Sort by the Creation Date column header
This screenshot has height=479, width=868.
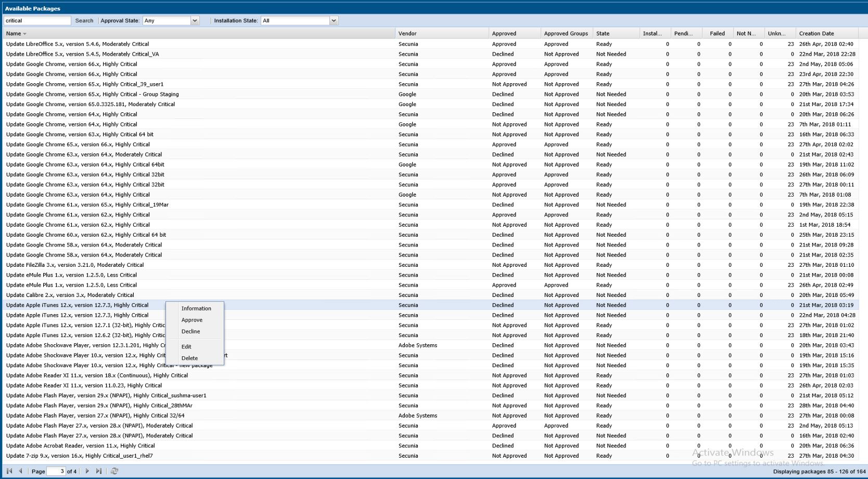pos(816,33)
